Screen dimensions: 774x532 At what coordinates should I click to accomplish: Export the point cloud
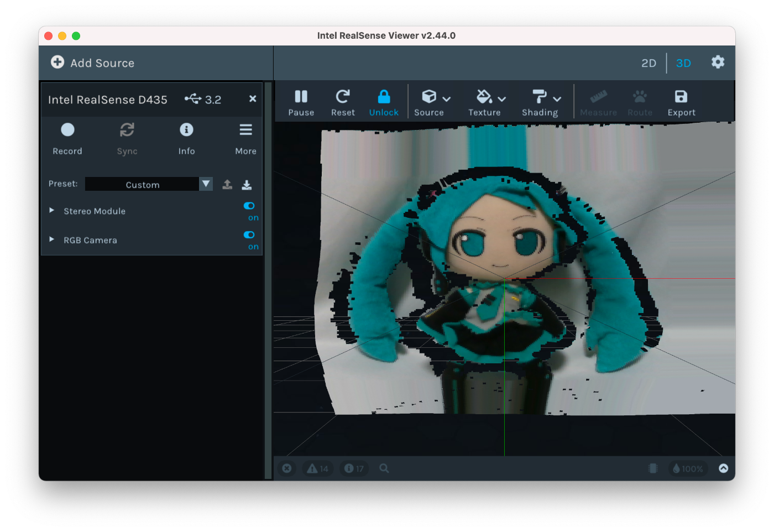681,102
